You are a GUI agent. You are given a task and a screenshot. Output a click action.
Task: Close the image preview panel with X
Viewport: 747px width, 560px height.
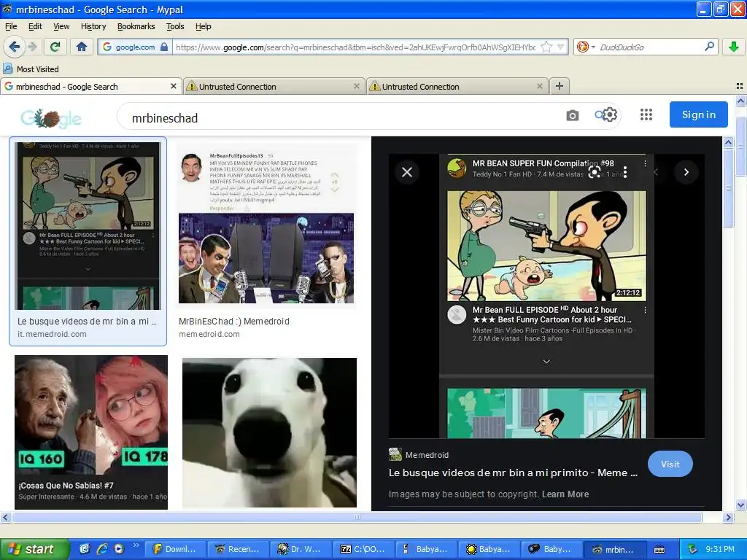tap(407, 172)
